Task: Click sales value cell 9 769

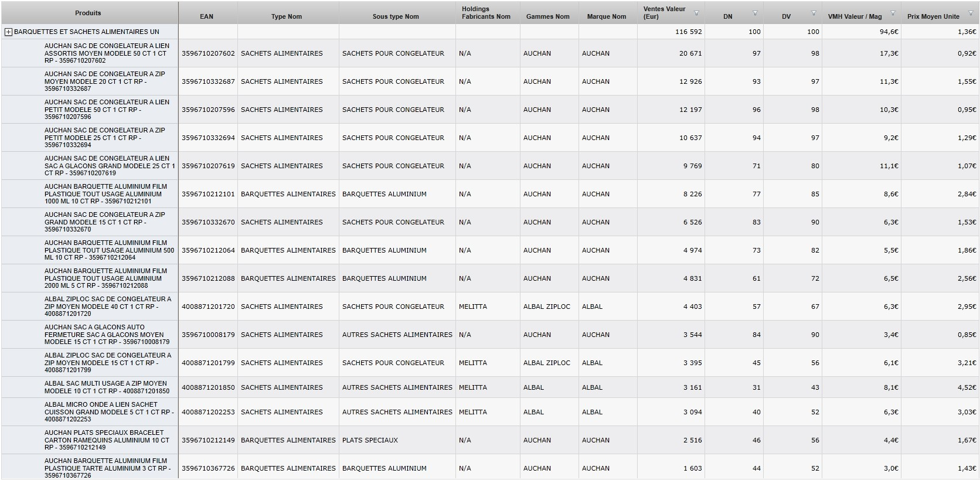Action: click(x=692, y=166)
